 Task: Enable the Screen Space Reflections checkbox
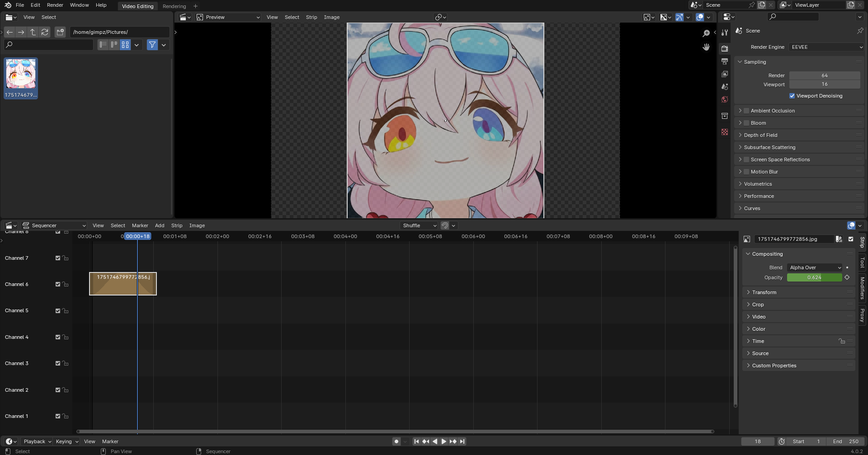746,159
